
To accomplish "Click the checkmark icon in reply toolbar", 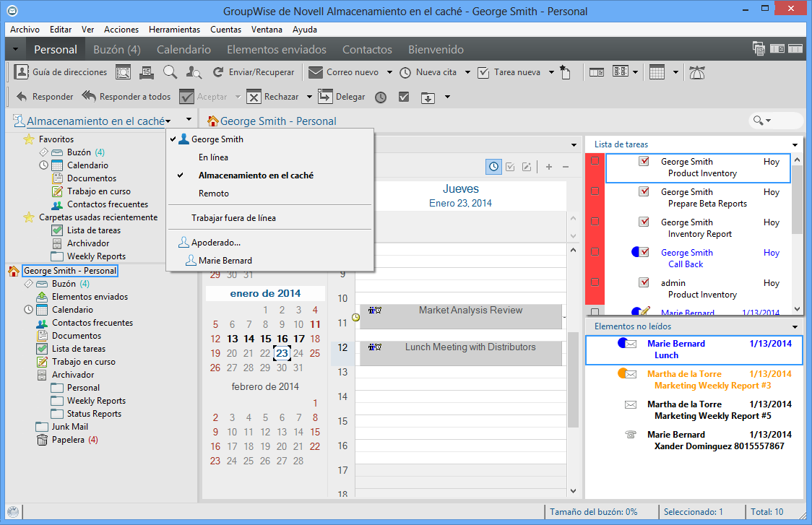I will point(404,97).
